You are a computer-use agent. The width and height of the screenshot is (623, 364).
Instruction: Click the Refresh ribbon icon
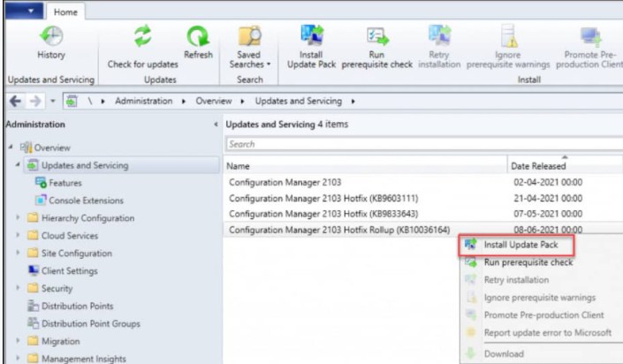198,36
